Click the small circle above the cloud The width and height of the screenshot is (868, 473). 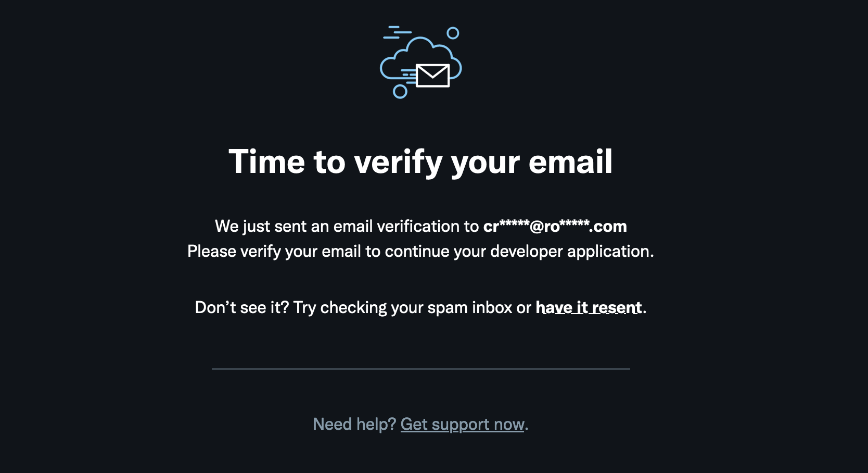pos(453,33)
